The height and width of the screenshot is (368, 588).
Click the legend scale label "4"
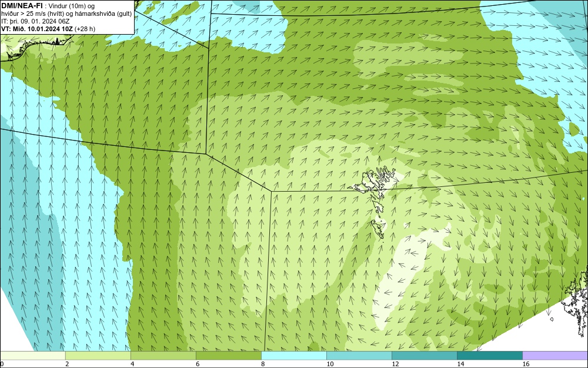click(x=132, y=364)
